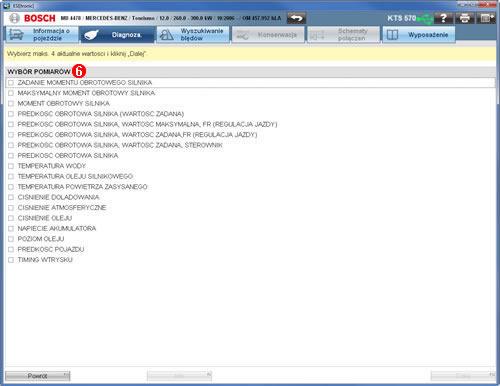Enable NAPIECIE AKUMULATORA checkbox
Image resolution: width=500 pixels, height=386 pixels.
pos(11,229)
